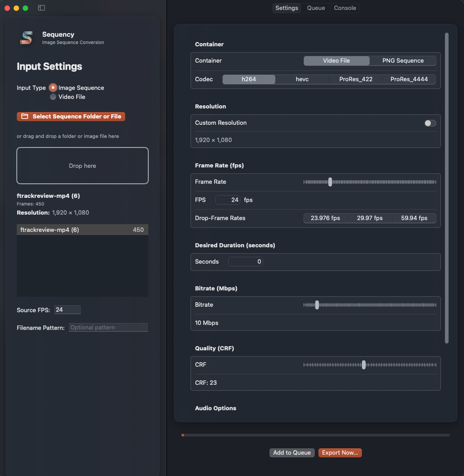Select the h264 codec
Screen dimensions: 464x476
point(249,79)
